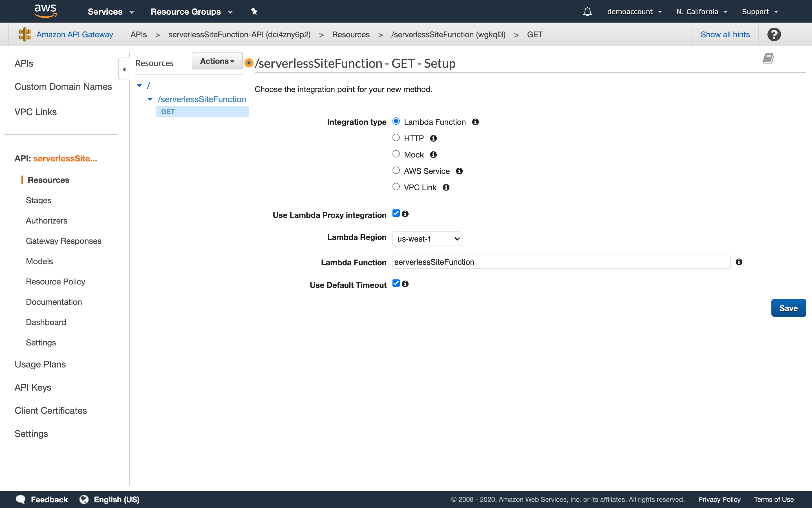Open Stages in the API sidebar
This screenshot has height=508, width=812.
point(39,200)
